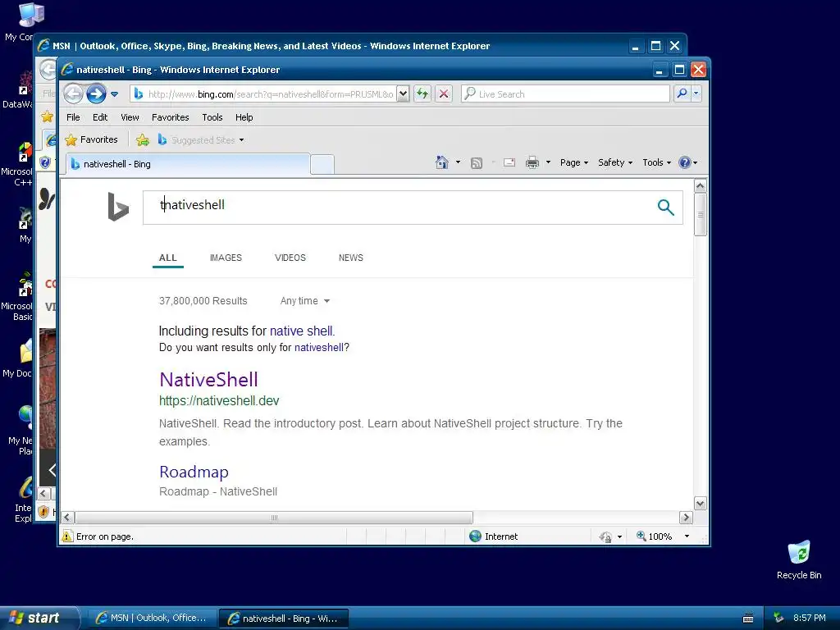Open the Favorites center button
840x630 pixels.
(x=91, y=139)
